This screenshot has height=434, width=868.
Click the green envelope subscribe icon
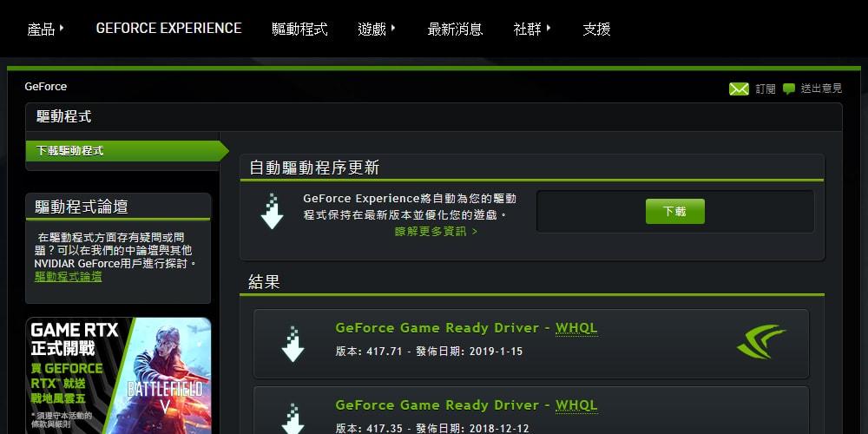click(x=739, y=89)
